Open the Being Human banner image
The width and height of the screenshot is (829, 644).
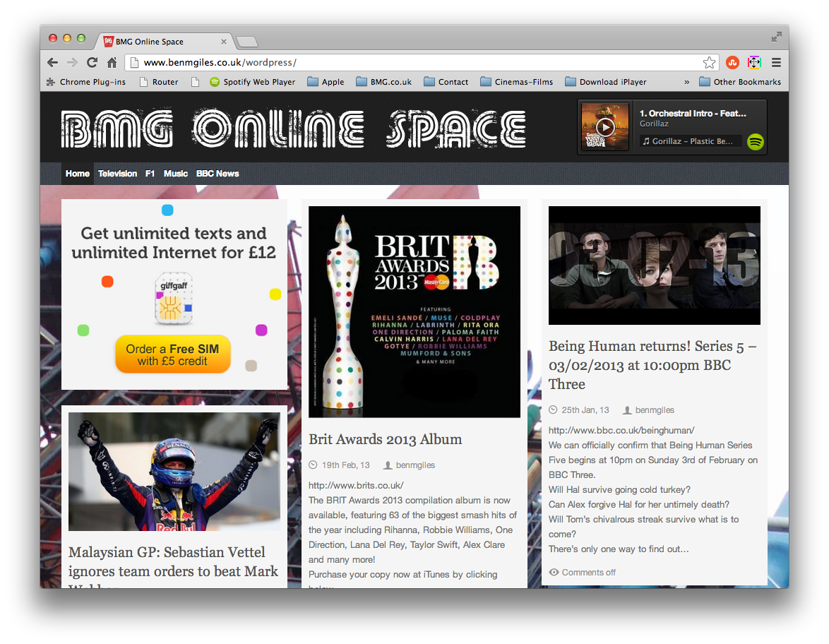tap(655, 266)
